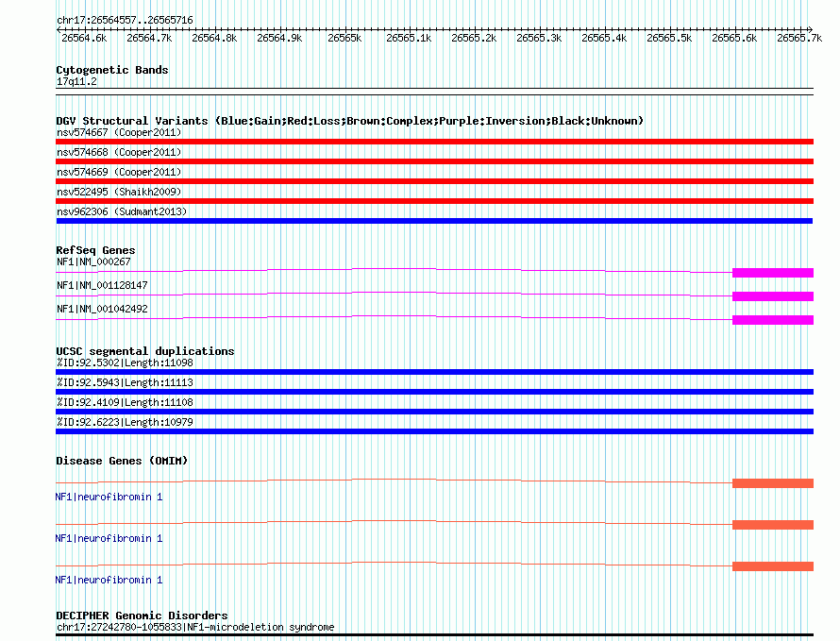
Task: Click the RefSeq Genes track title
Action: click(95, 250)
